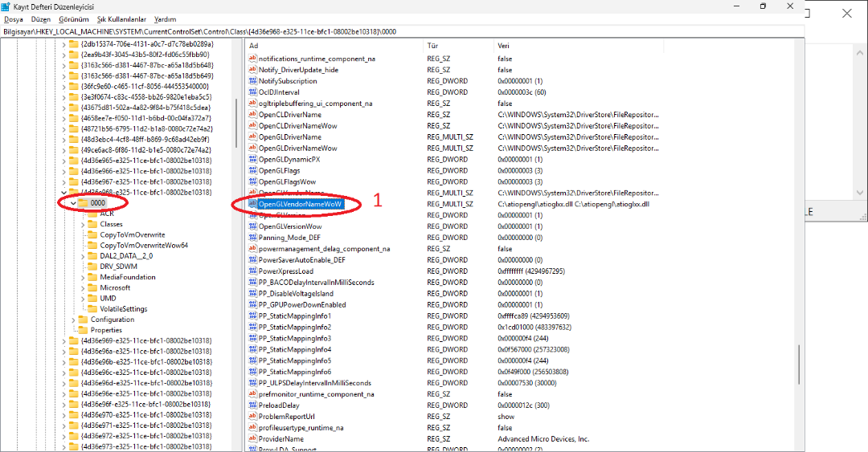Click DWORD icon of OpenGLFlags value
This screenshot has height=452, width=868.
pyautogui.click(x=253, y=170)
